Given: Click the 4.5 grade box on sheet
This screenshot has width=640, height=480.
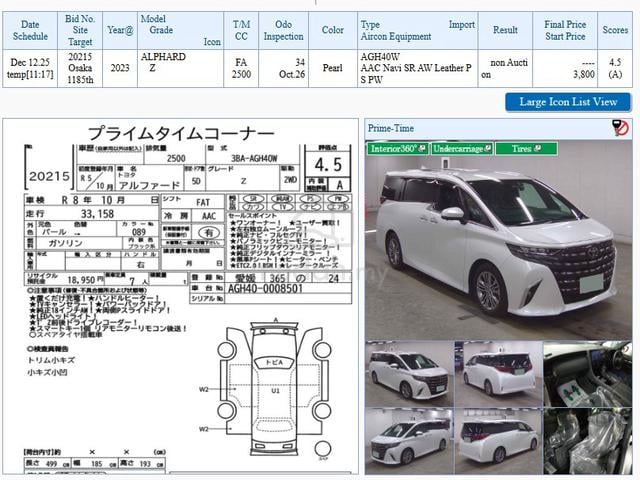Looking at the screenshot, I should 328,164.
